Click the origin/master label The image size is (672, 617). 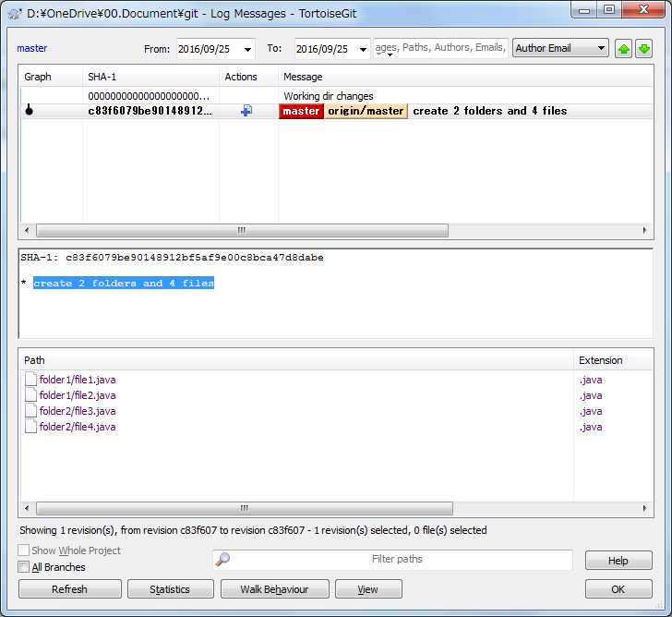pyautogui.click(x=366, y=111)
